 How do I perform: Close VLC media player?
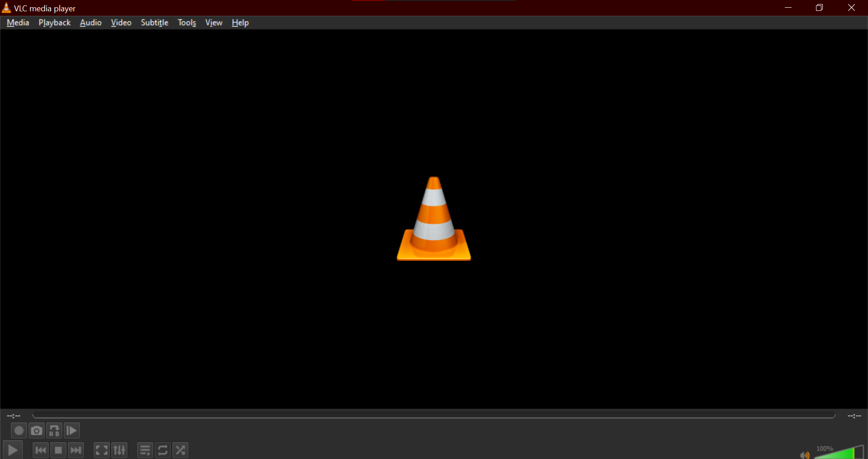click(851, 8)
